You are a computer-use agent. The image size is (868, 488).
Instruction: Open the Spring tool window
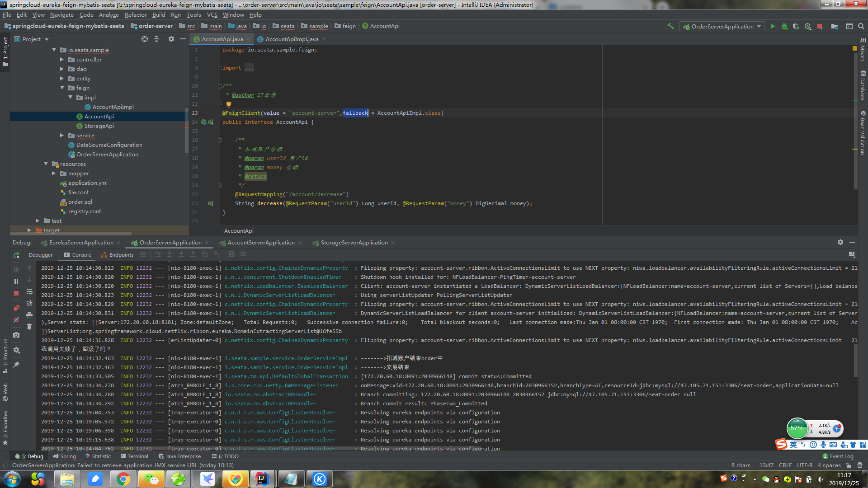tap(65, 456)
